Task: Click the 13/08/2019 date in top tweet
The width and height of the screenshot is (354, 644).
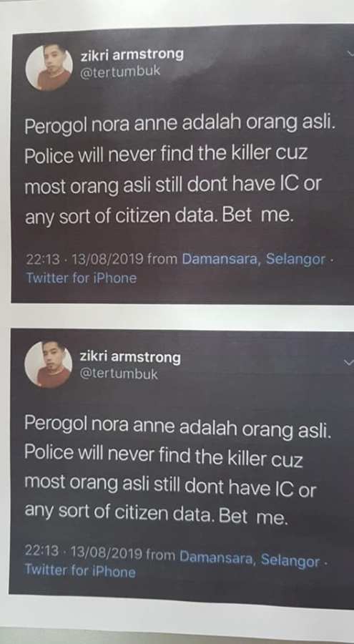Action: click(x=107, y=259)
